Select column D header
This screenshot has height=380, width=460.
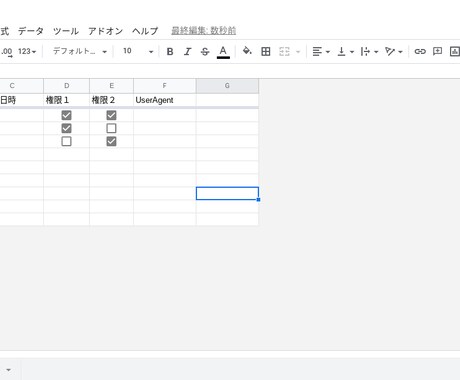coord(66,86)
